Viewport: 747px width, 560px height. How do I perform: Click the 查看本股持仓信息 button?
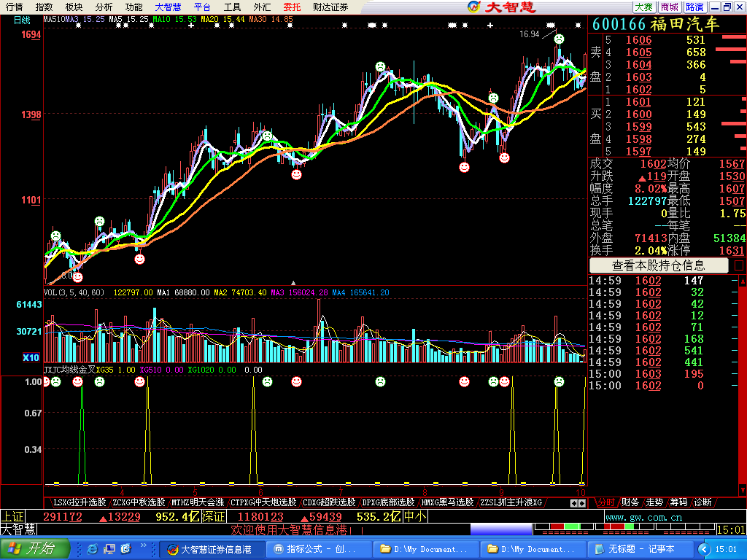659,265
